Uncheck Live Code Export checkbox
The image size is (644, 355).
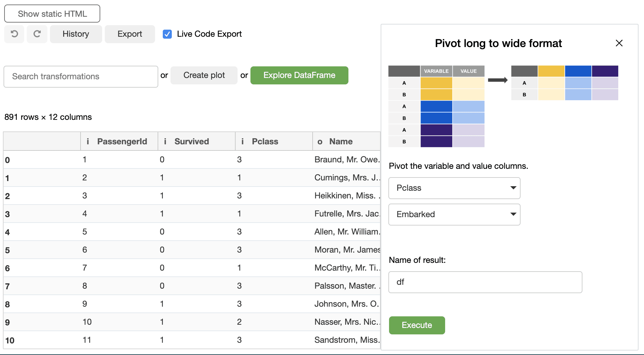(167, 34)
